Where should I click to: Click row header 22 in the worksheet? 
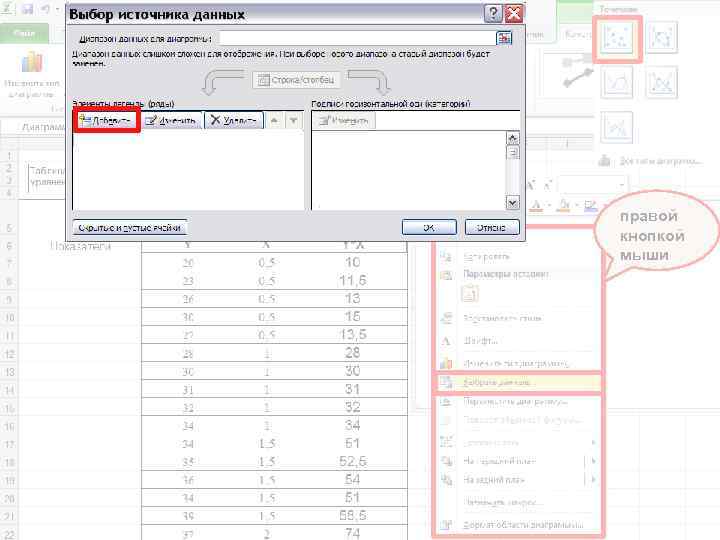click(9, 534)
